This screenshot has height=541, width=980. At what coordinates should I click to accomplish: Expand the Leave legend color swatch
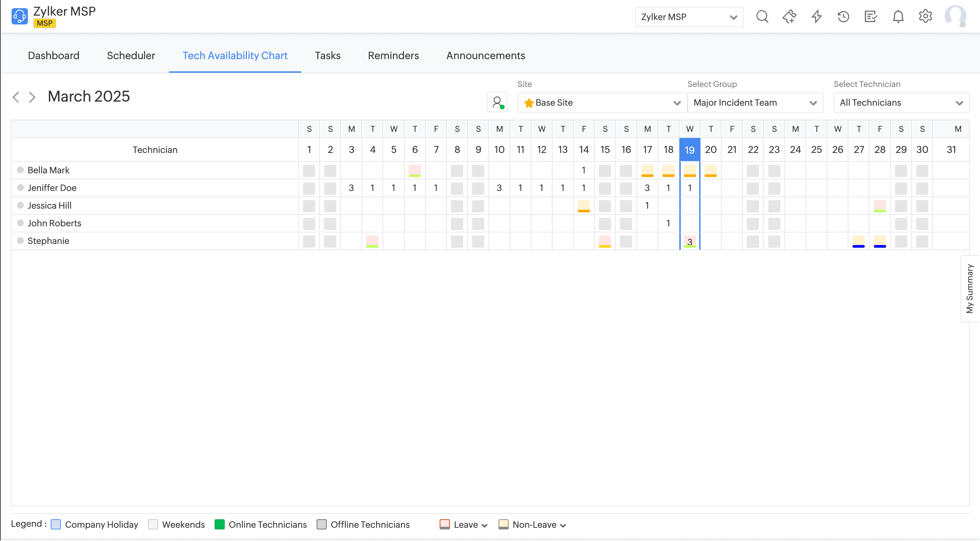tap(445, 524)
